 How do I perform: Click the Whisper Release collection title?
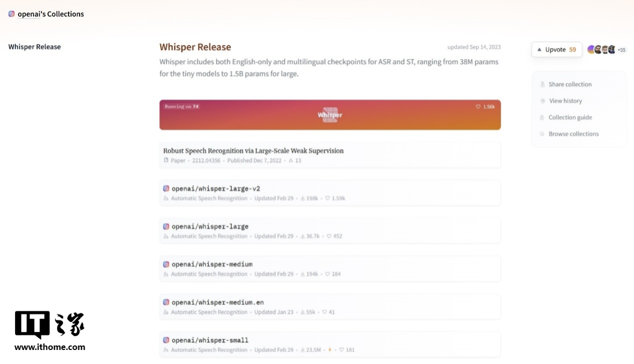195,47
